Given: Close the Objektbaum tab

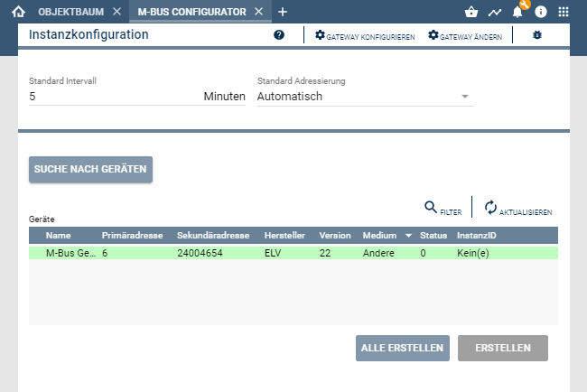Looking at the screenshot, I should coord(116,12).
